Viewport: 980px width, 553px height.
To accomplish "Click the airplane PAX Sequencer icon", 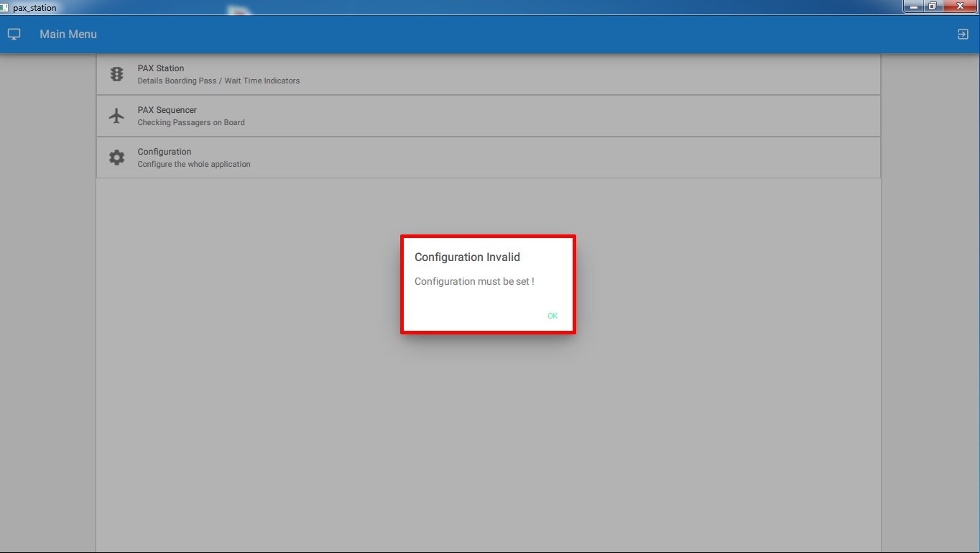I will pos(116,116).
